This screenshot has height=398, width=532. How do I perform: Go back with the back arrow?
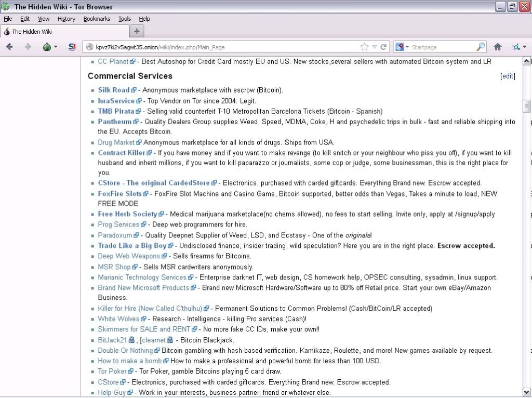click(9, 47)
